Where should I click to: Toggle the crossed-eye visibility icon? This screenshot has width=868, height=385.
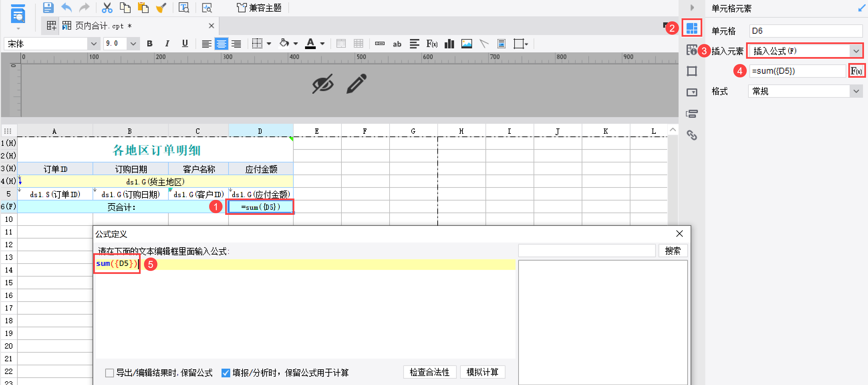pos(322,83)
